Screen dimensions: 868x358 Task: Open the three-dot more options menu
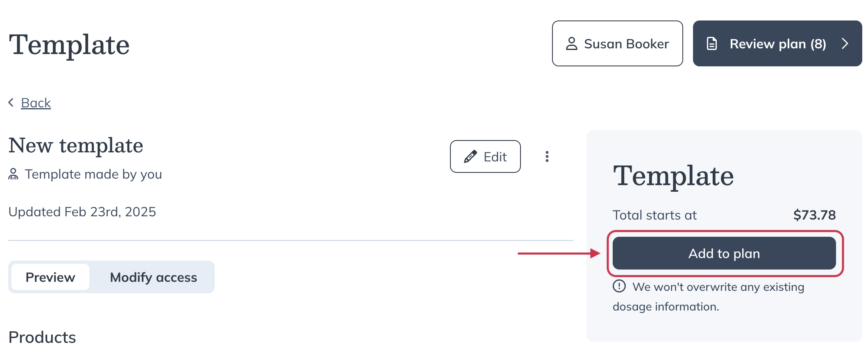tap(547, 156)
